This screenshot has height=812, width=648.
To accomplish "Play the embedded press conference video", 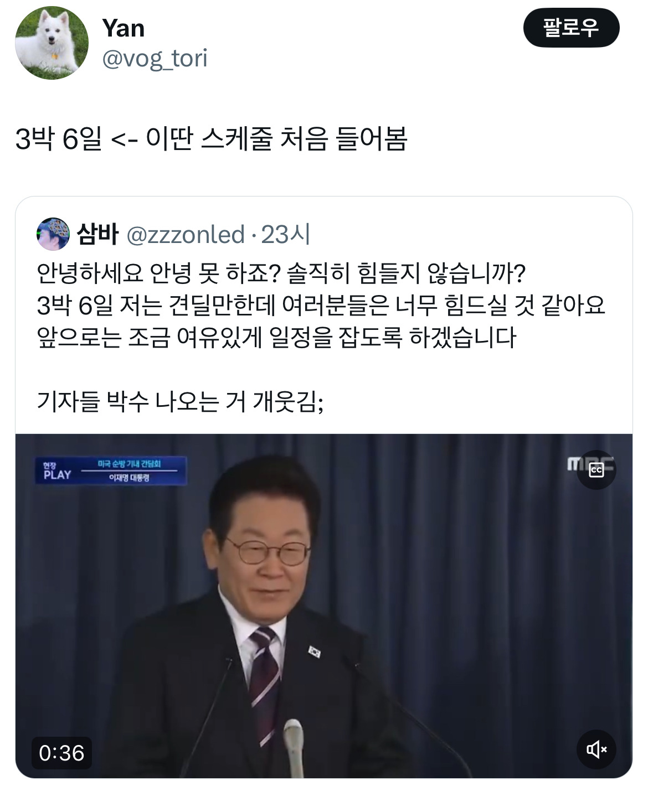I will click(324, 606).
